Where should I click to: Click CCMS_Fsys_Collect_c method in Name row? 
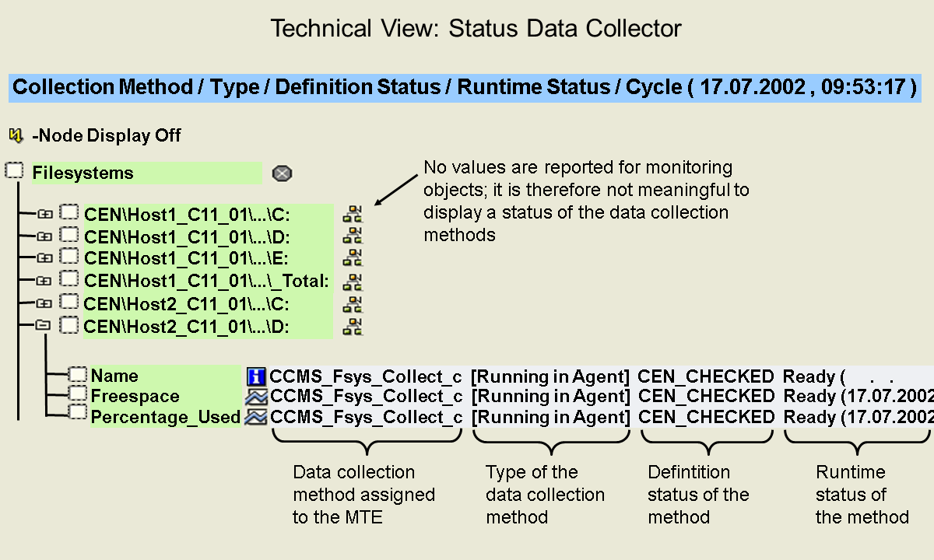tap(366, 377)
